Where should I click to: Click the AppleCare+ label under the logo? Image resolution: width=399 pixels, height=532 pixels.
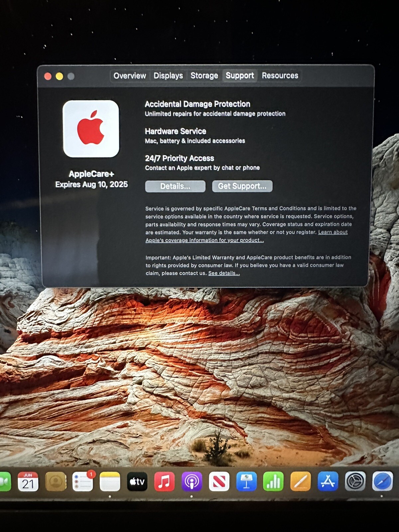point(91,174)
